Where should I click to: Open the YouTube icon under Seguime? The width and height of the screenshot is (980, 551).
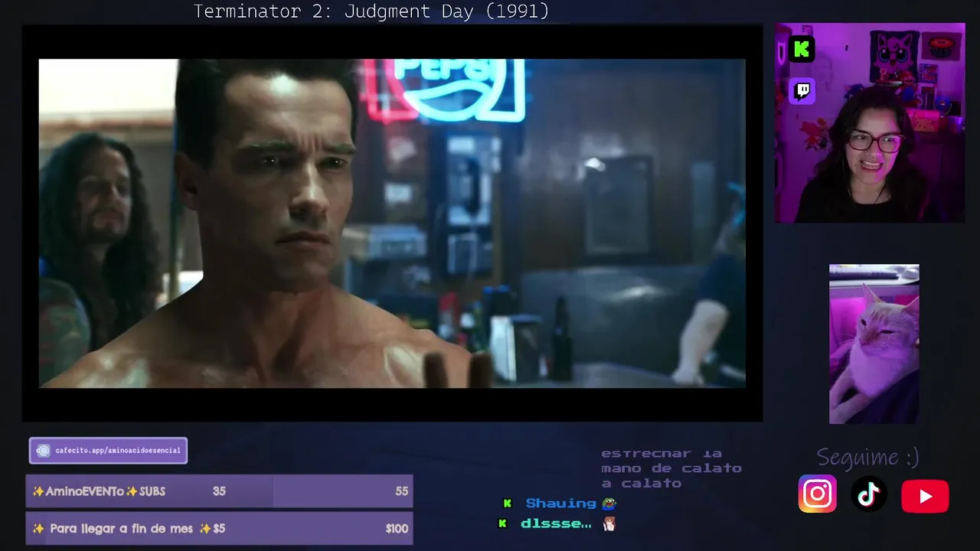[925, 497]
